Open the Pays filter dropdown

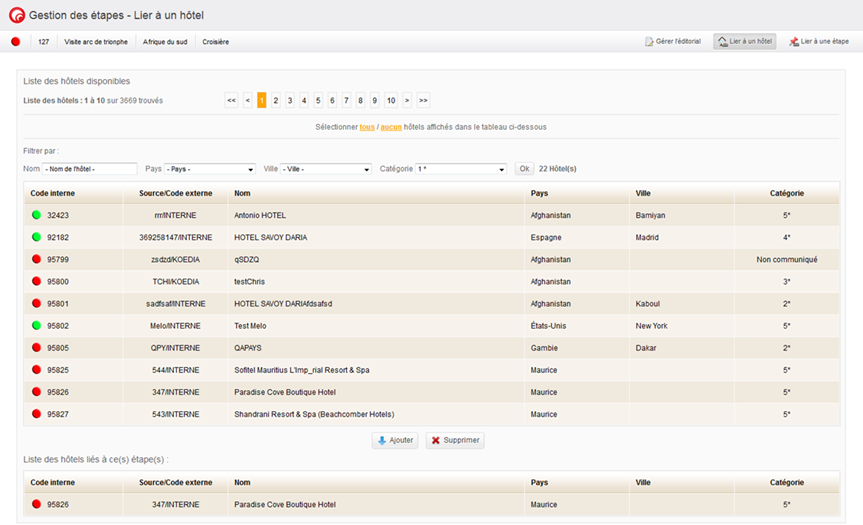[210, 169]
